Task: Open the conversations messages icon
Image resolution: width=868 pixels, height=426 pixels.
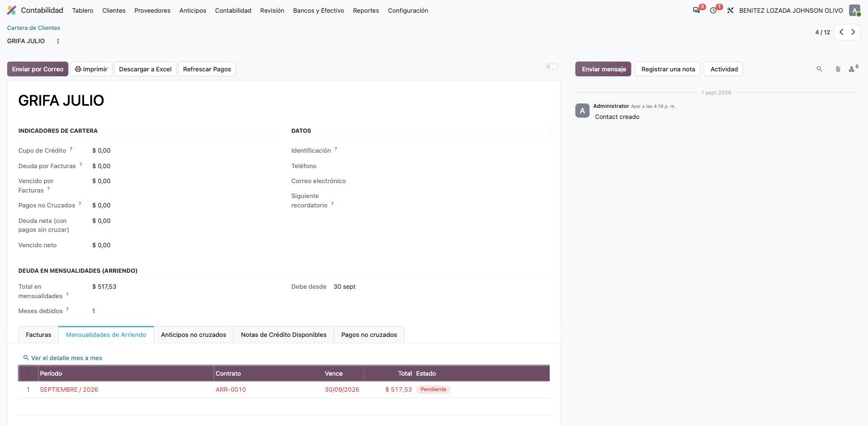Action: tap(696, 11)
